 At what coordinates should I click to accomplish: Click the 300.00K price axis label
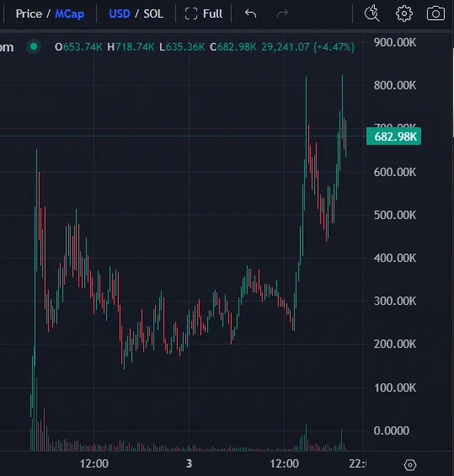click(x=395, y=301)
